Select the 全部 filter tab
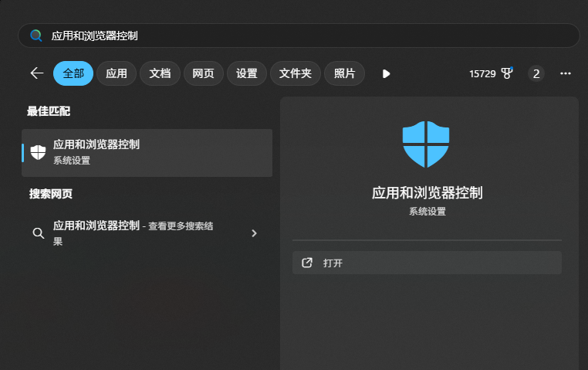Screen dimensions: 588x370 pos(73,73)
